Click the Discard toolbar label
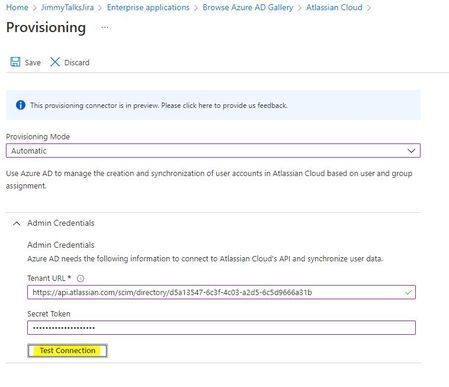This screenshot has height=387, width=449. pos(77,63)
